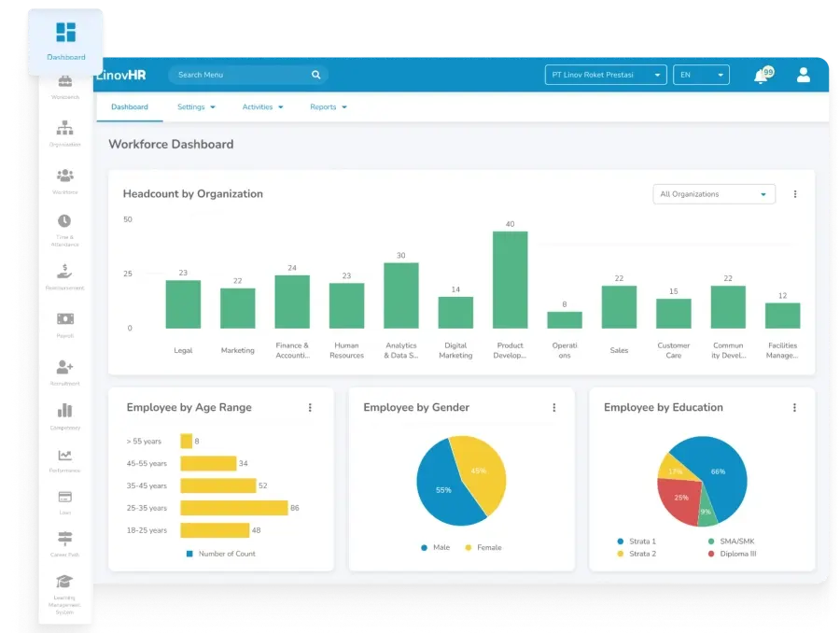Open the Reimbursement module
Image resolution: width=840 pixels, height=633 pixels.
64,269
